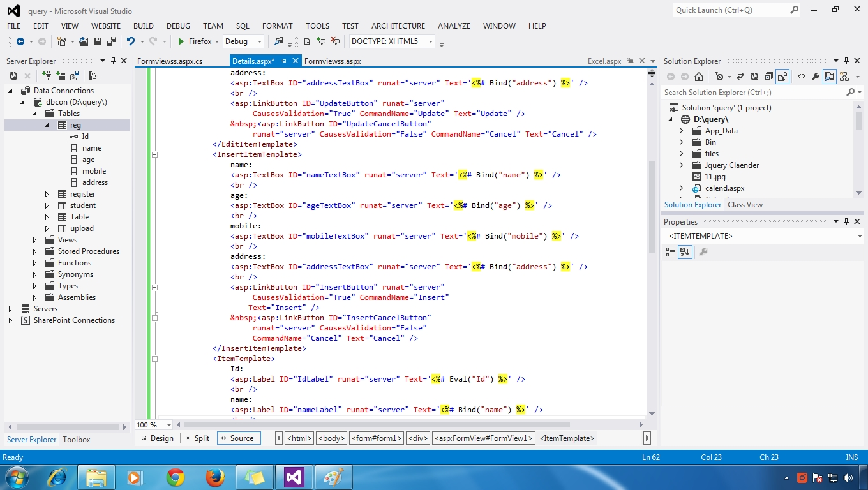Open the DEBUG menu
The width and height of the screenshot is (868, 490).
(177, 26)
